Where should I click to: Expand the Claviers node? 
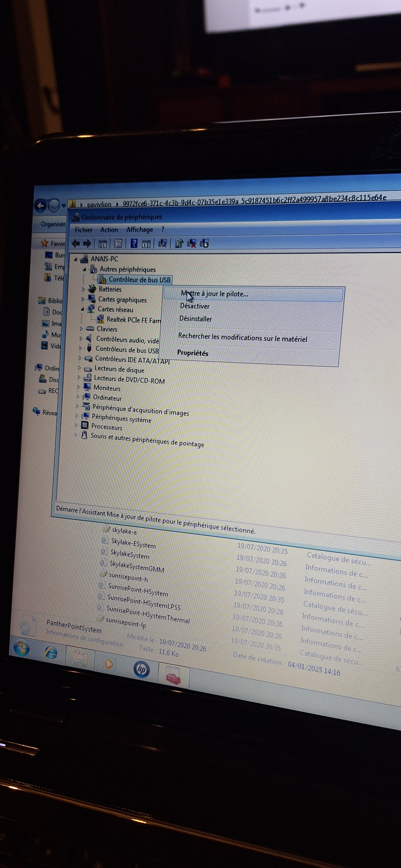click(x=82, y=328)
